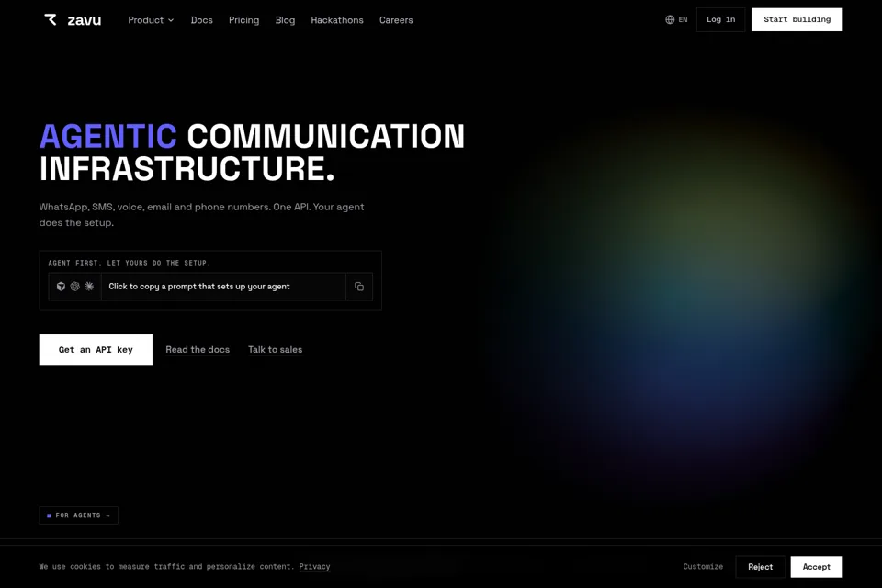View the Careers page
Image resolution: width=882 pixels, height=588 pixels.
coord(396,19)
